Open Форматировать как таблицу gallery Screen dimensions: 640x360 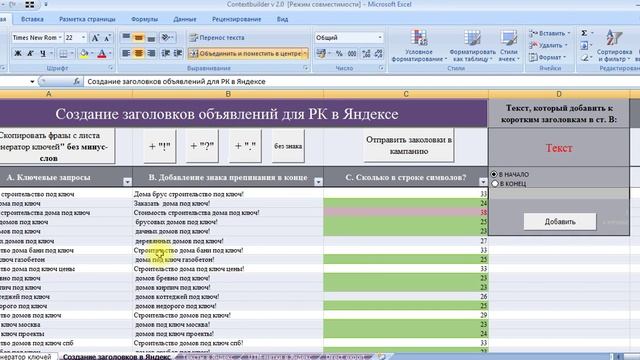tap(472, 46)
